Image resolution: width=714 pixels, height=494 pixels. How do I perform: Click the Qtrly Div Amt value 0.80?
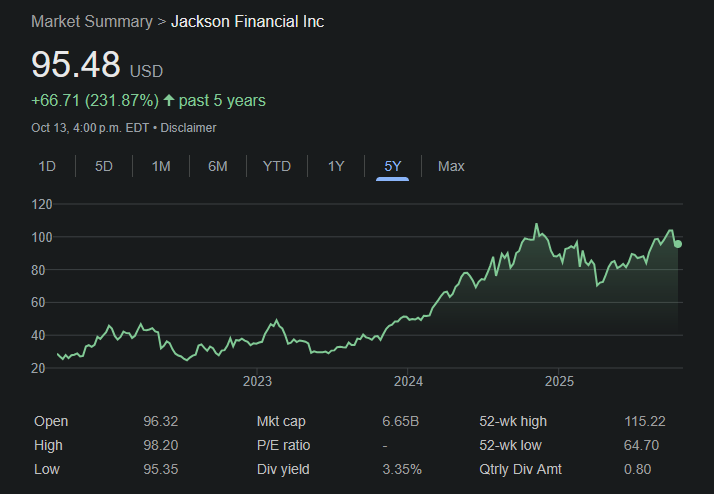[638, 469]
